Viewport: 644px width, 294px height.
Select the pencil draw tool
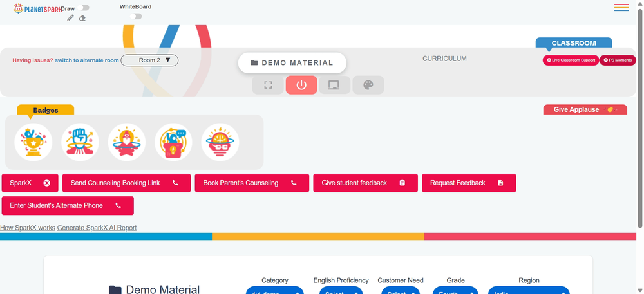(x=70, y=18)
